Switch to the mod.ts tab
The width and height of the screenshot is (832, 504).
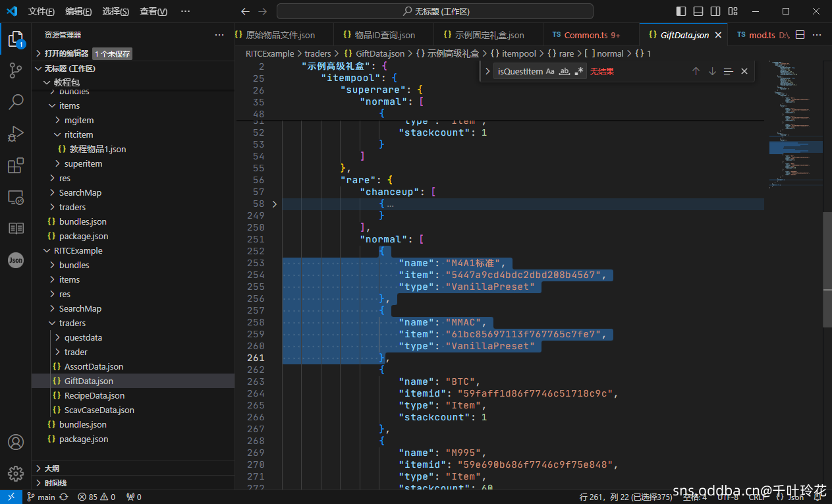(762, 35)
